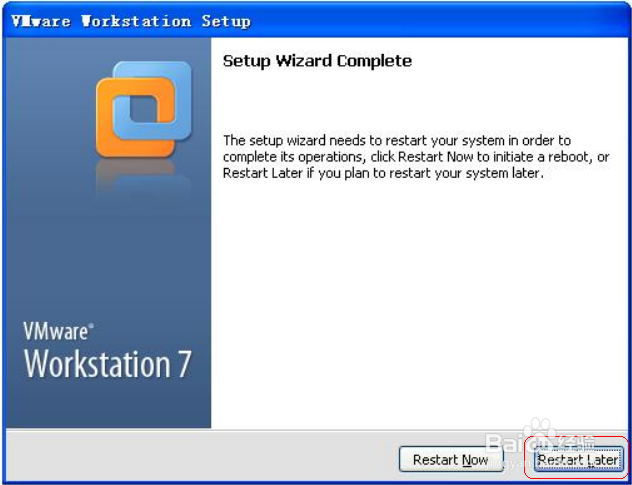Click the jingyan watermark text near buttons
The height and width of the screenshot is (485, 632).
(512, 464)
